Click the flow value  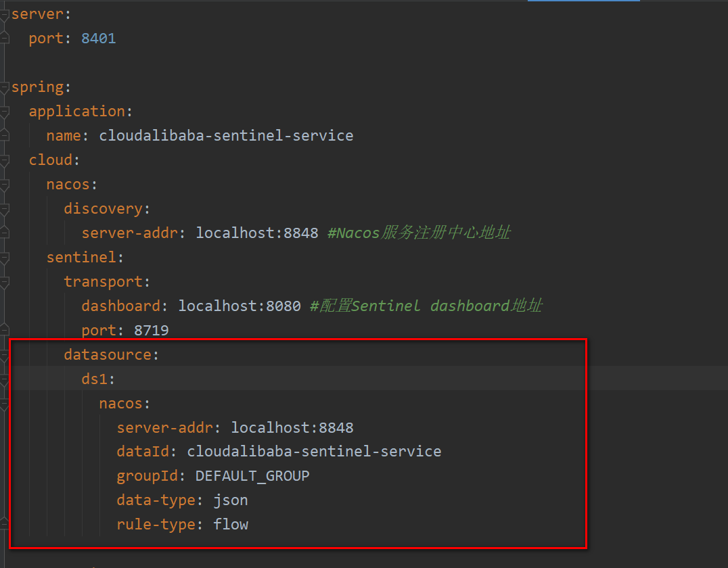pyautogui.click(x=231, y=524)
